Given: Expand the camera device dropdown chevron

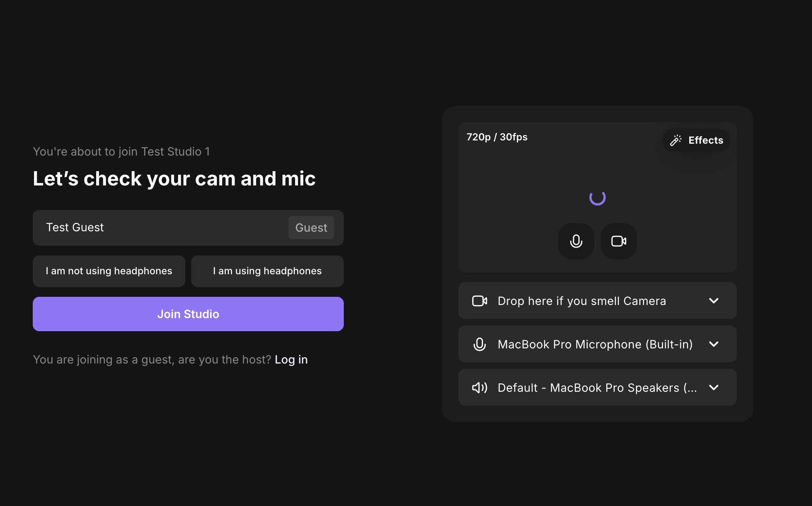Looking at the screenshot, I should point(714,301).
